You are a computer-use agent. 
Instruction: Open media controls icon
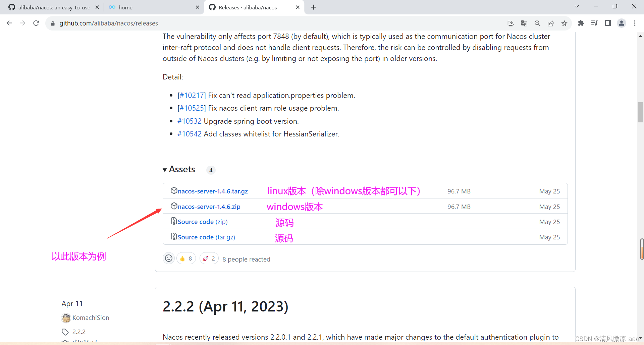click(594, 23)
